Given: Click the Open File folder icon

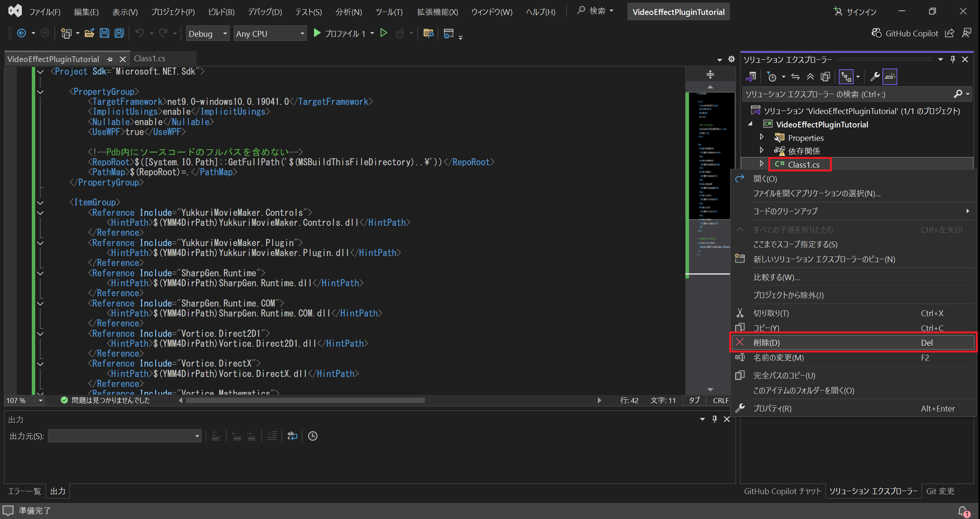Looking at the screenshot, I should (x=89, y=33).
